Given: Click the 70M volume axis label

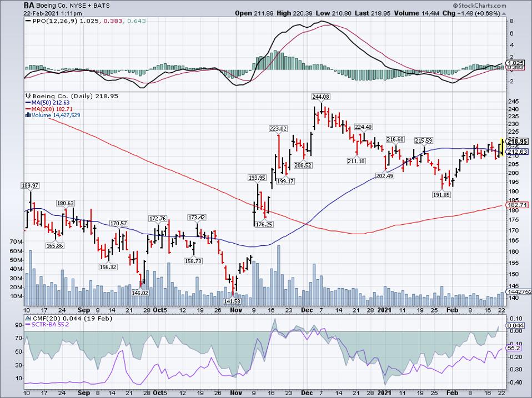Looking at the screenshot, I should point(16,241).
